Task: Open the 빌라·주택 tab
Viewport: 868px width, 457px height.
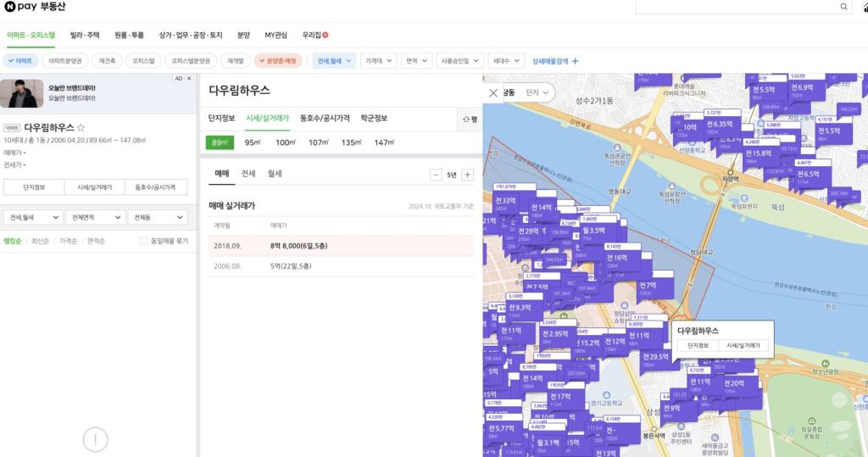Action: pos(85,35)
